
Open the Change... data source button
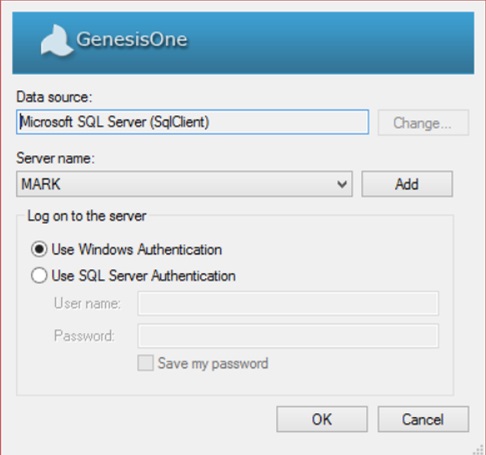(x=423, y=123)
